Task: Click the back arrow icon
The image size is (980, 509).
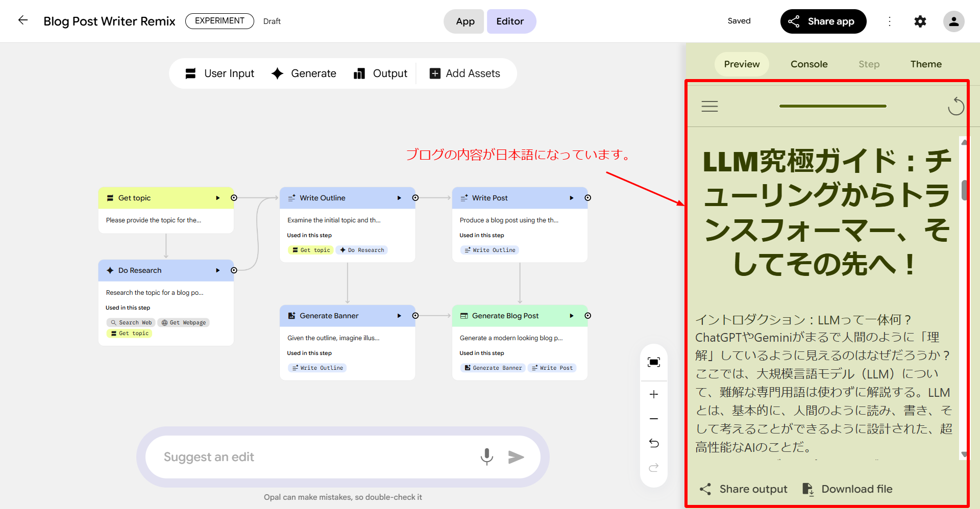Action: pos(23,20)
